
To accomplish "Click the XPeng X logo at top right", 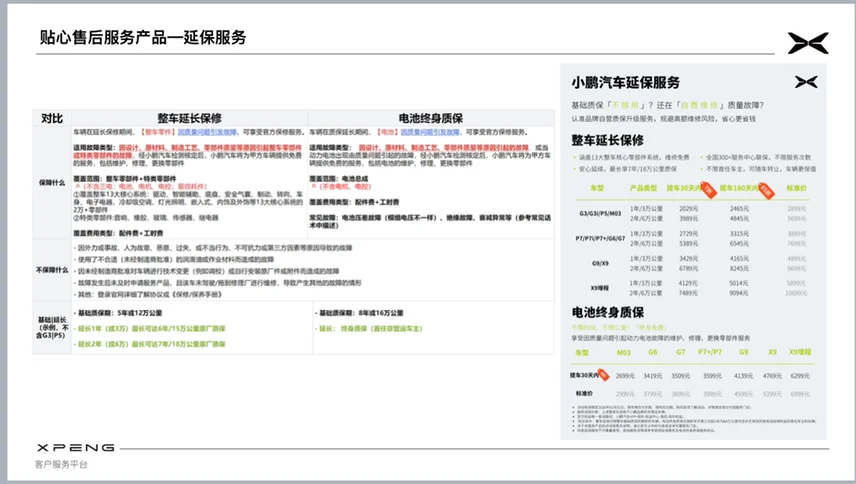I will [807, 42].
